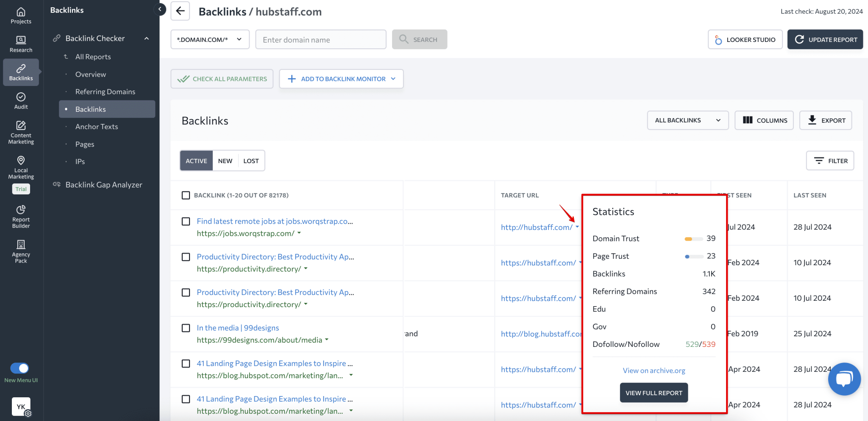The image size is (868, 421).
Task: Toggle the New Menu UI switch
Action: (19, 368)
